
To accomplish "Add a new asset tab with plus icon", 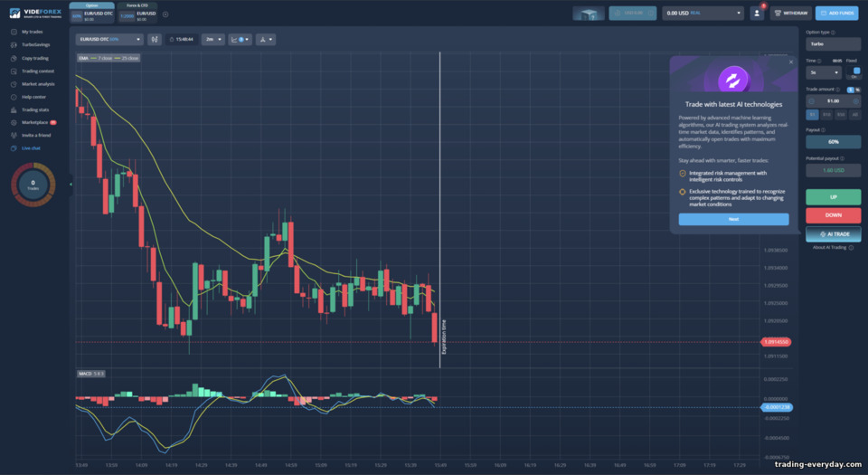I will pos(165,14).
